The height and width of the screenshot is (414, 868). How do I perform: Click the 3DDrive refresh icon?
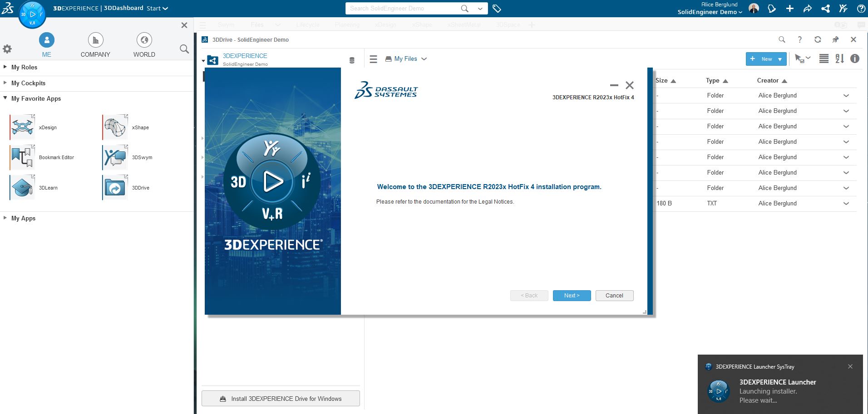(x=818, y=39)
